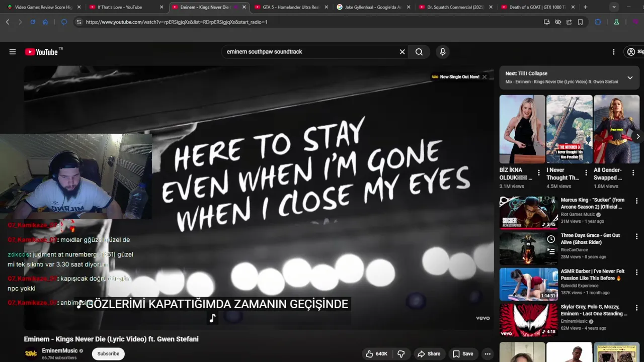Open the green flask labs icon
This screenshot has width=644, height=362.
coord(616,22)
